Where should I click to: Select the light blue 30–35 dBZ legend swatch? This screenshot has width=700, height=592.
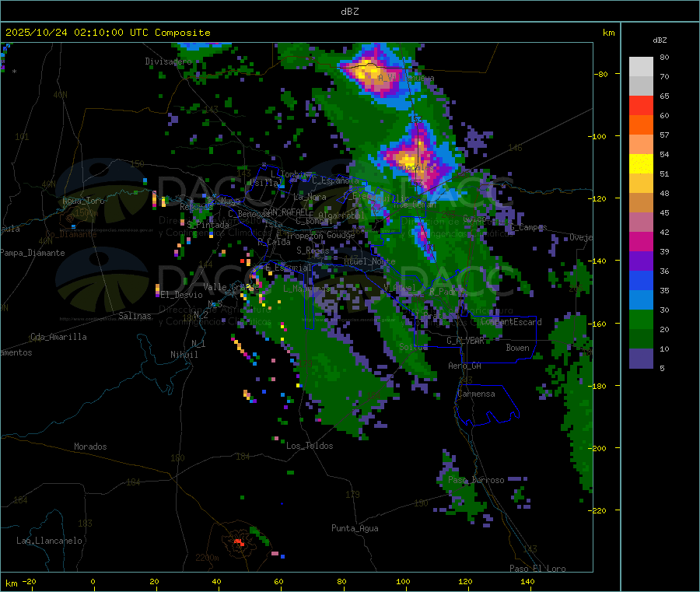[641, 300]
